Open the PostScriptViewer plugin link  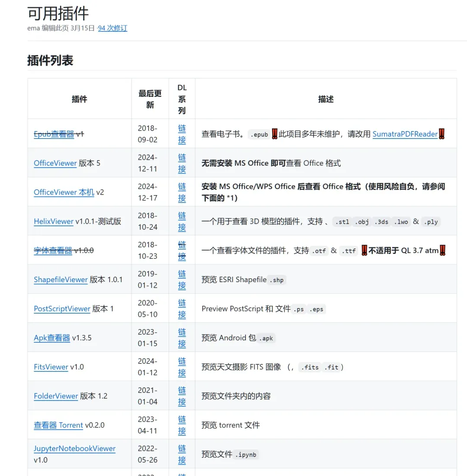point(62,309)
